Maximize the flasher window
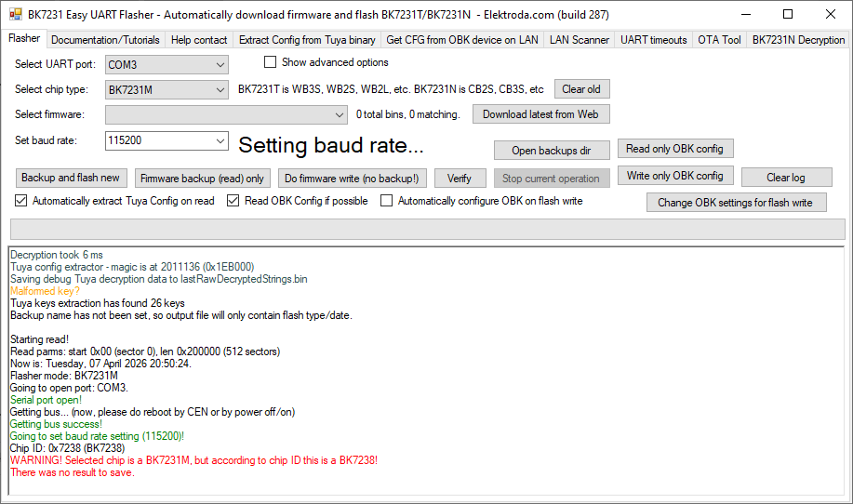 click(788, 14)
